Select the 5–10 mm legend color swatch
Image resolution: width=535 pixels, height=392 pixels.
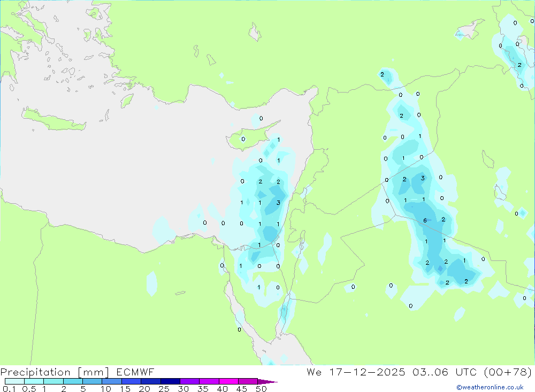point(93,381)
